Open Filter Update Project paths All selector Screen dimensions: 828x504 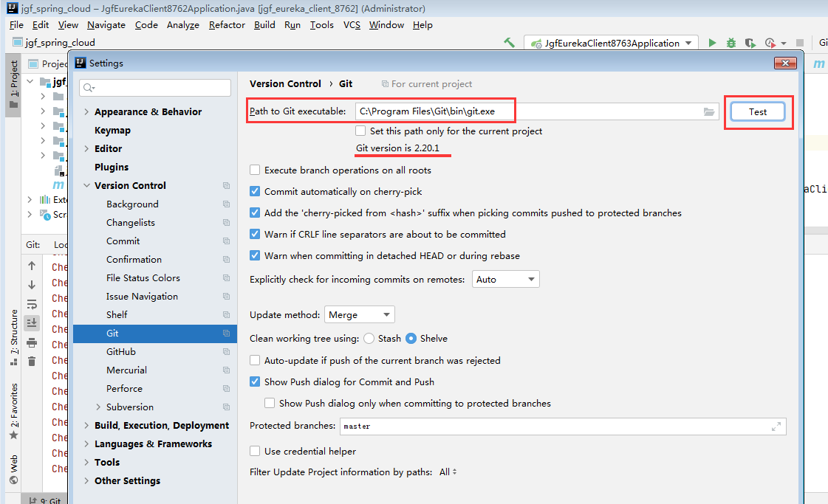click(448, 472)
